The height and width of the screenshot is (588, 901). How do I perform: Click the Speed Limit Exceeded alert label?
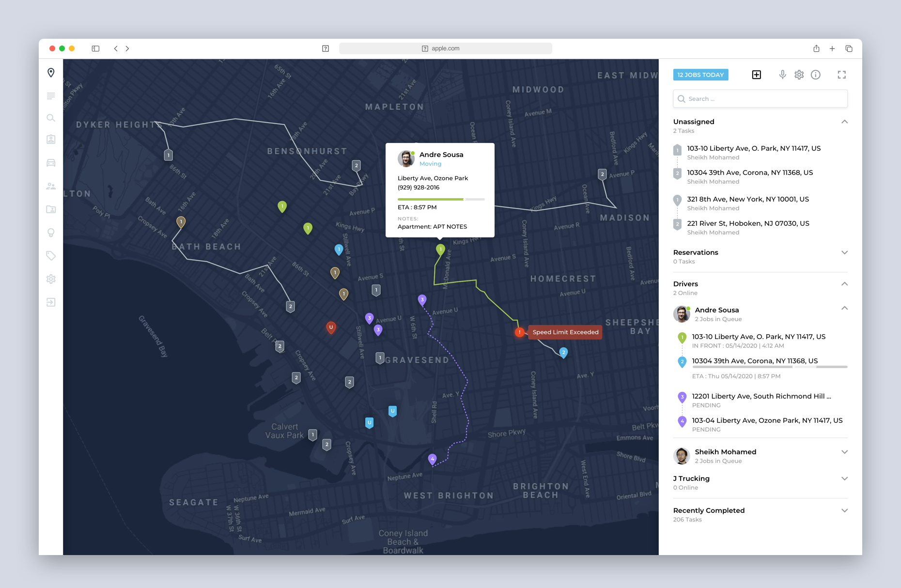pos(565,332)
